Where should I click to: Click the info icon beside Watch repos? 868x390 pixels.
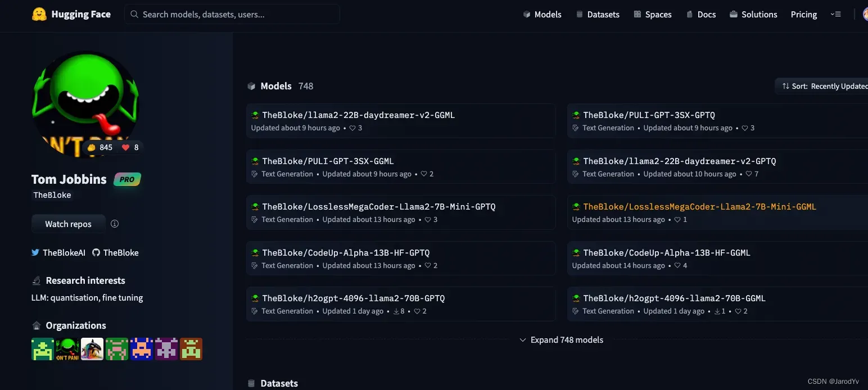115,224
